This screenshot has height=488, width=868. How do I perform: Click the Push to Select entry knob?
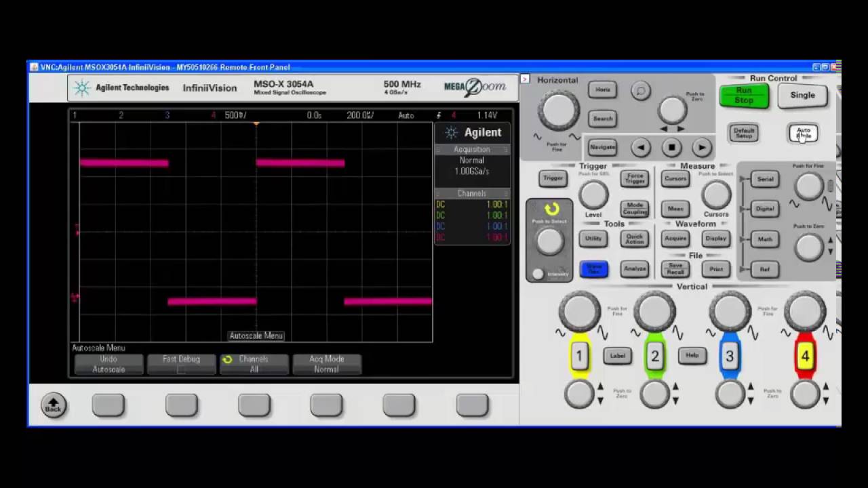(x=549, y=241)
